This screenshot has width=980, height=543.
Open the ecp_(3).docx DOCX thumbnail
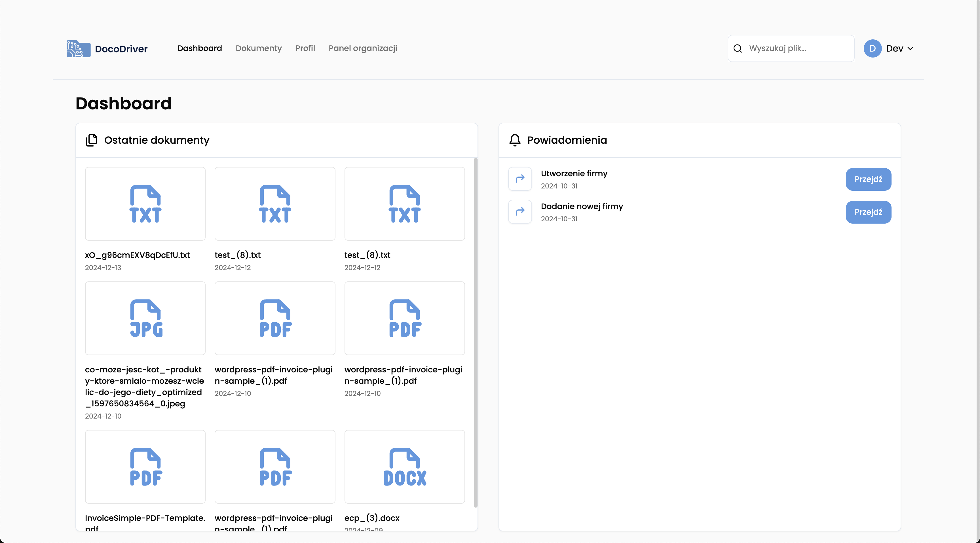(404, 466)
